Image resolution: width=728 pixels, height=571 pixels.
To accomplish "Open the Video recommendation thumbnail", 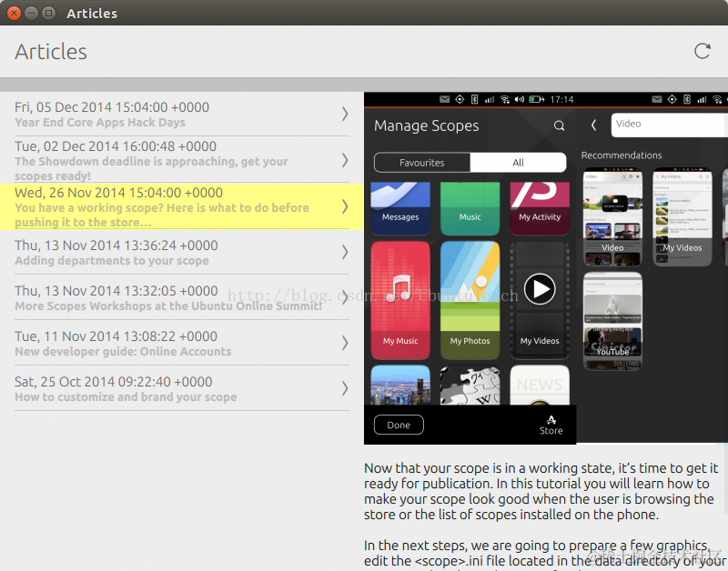I will click(x=612, y=216).
